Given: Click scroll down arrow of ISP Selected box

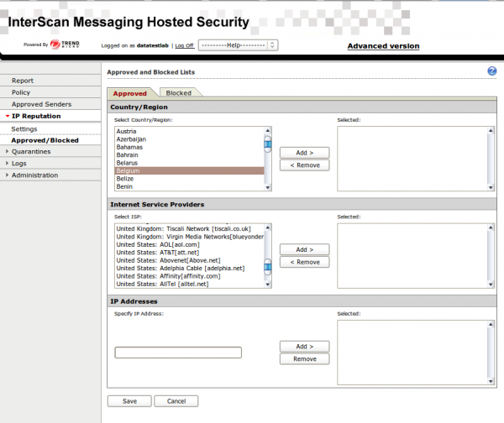Looking at the screenshot, I should coord(491,285).
